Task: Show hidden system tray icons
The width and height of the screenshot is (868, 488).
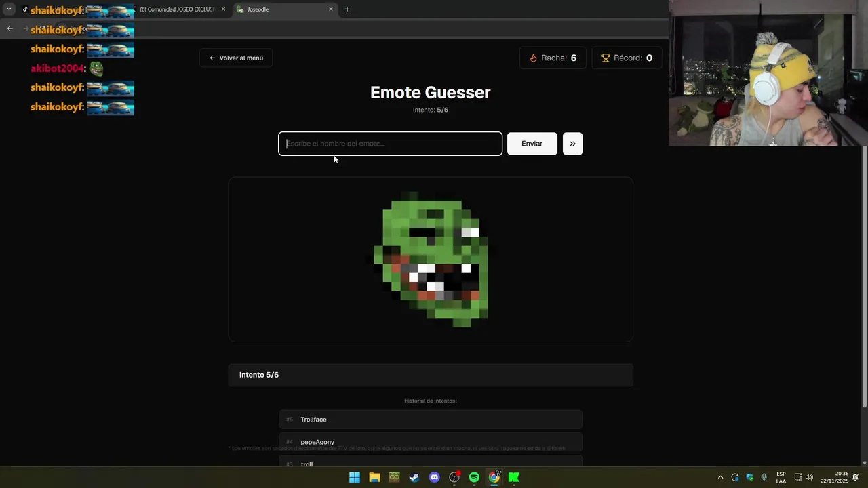Action: 720,477
